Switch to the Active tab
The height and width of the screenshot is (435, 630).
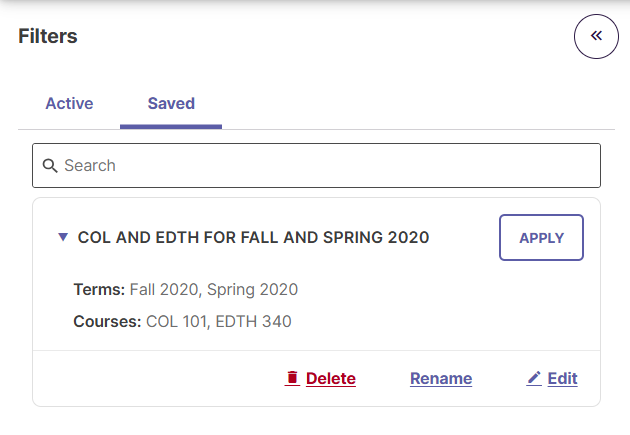click(x=69, y=104)
